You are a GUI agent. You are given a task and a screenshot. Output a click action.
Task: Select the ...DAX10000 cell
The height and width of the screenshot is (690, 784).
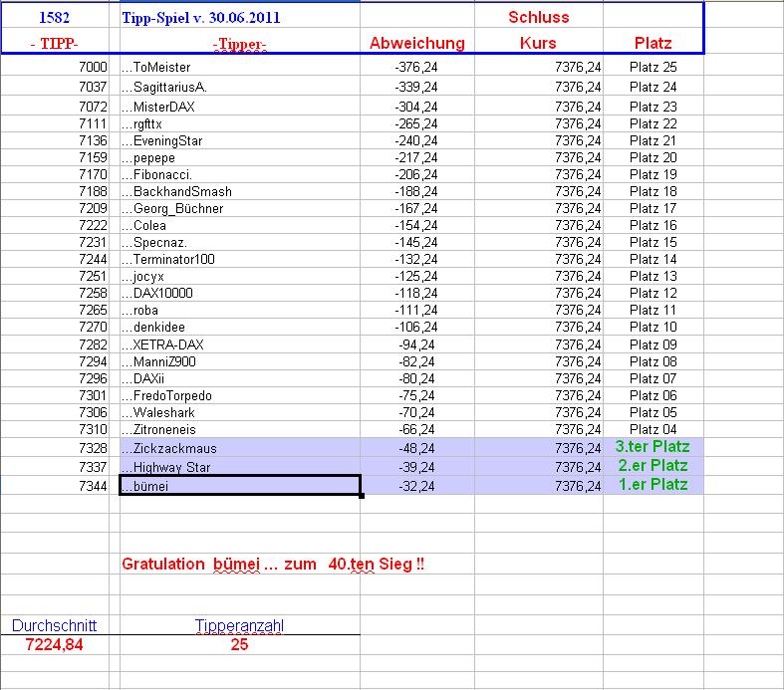[x=239, y=294]
